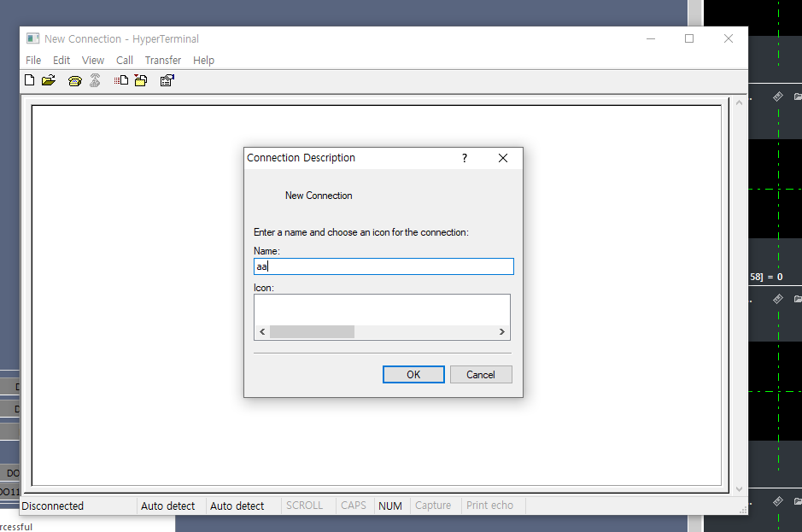Click the Send file toolbar icon
Image resolution: width=802 pixels, height=532 pixels.
coord(121,80)
